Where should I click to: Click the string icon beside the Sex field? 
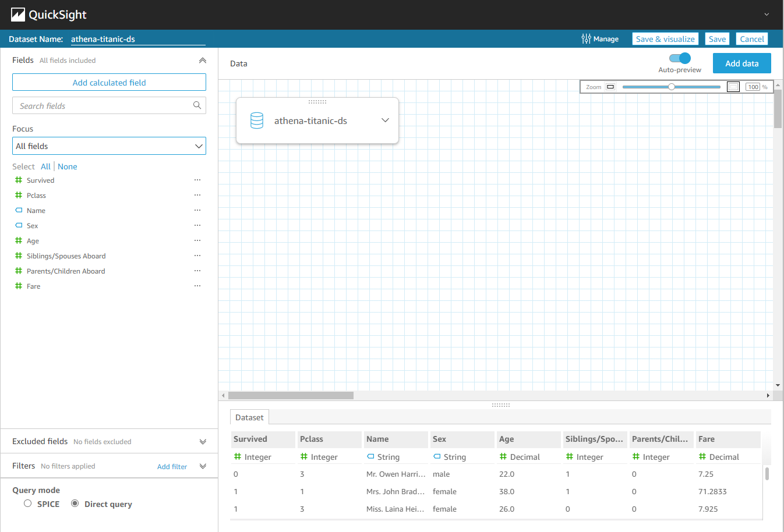19,225
